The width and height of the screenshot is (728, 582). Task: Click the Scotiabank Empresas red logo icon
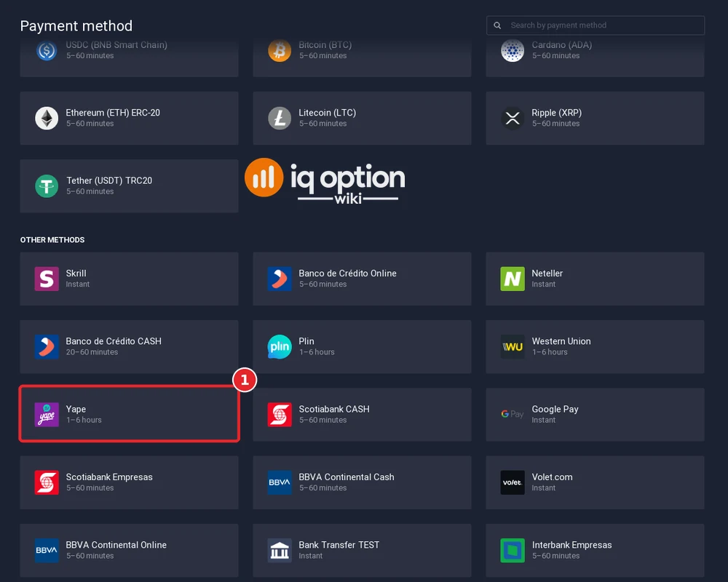tap(47, 482)
